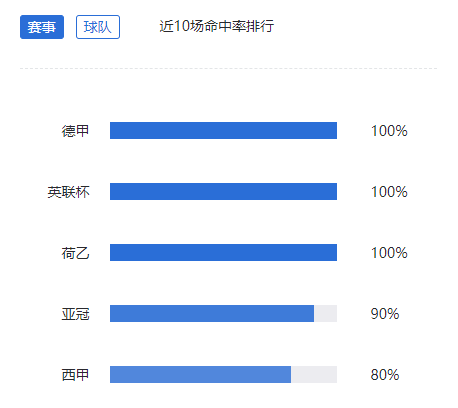Click the blue part of 西甲 bar

(x=200, y=374)
